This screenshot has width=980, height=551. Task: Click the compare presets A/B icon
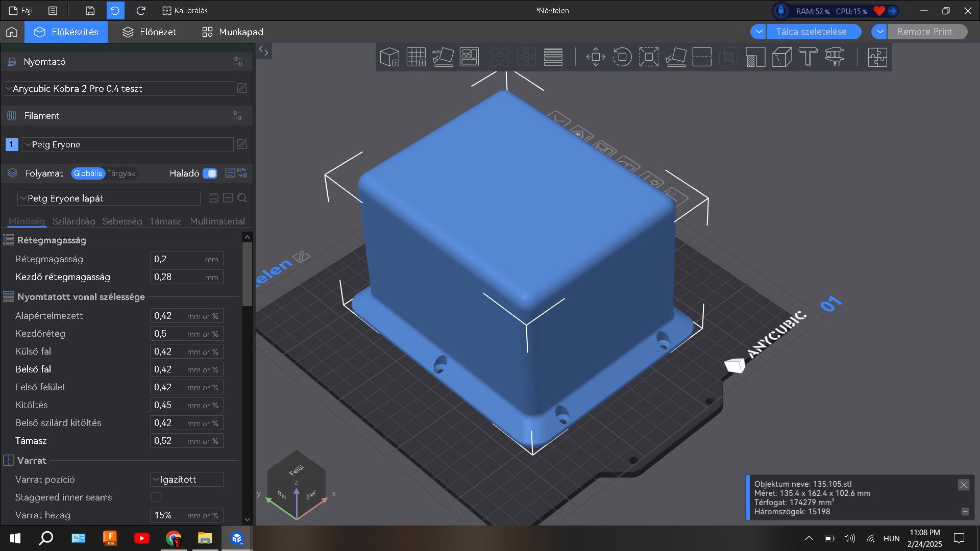coord(242,173)
